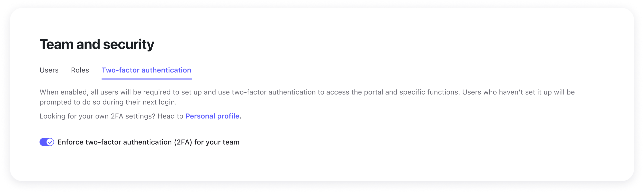Toggle the Enforce two-factor authentication control
The height and width of the screenshot is (193, 644).
[x=47, y=142]
